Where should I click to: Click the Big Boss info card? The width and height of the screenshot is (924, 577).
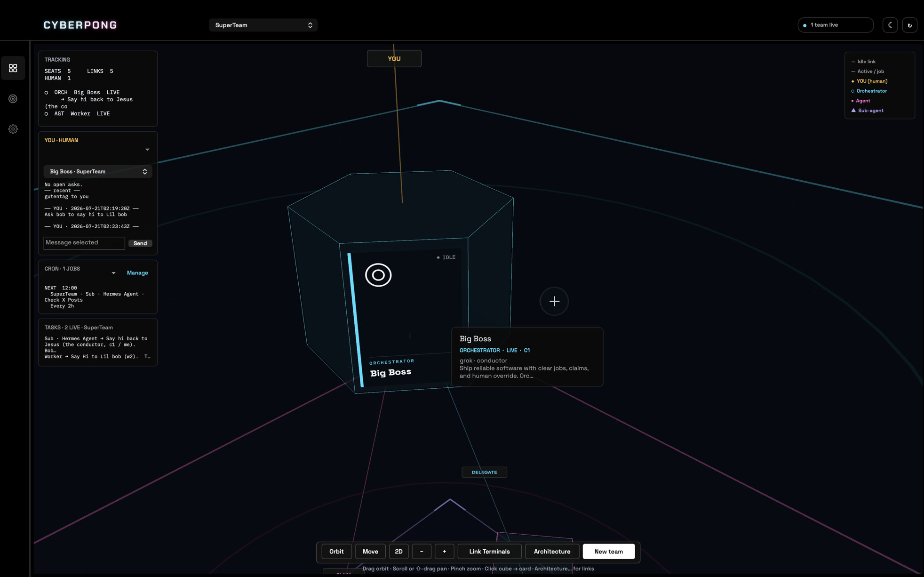(x=527, y=357)
